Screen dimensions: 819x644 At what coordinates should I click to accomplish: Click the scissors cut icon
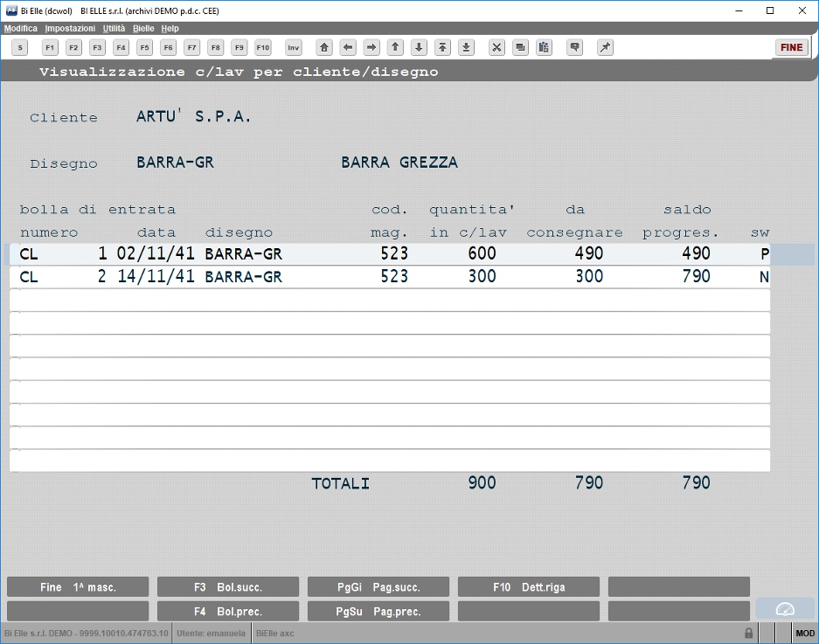[496, 47]
